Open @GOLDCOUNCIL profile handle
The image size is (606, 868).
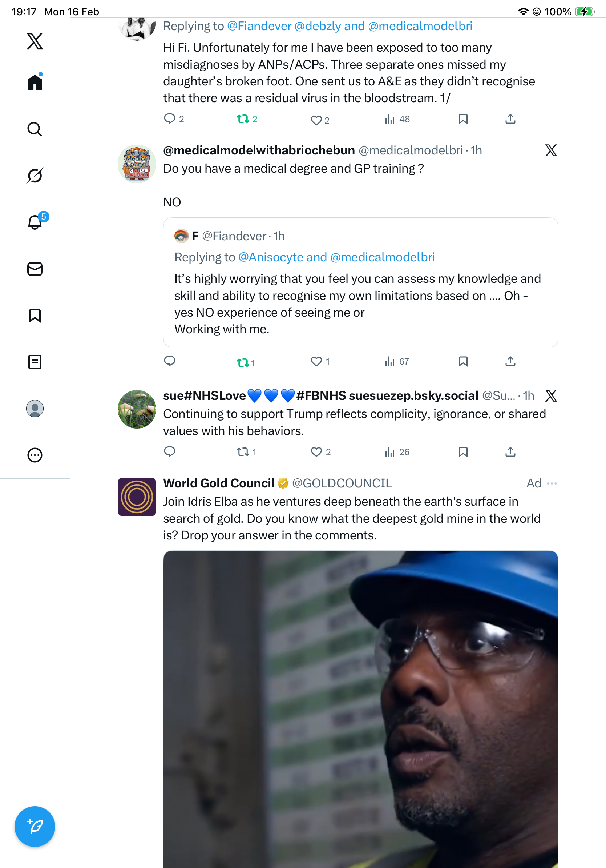coord(342,483)
